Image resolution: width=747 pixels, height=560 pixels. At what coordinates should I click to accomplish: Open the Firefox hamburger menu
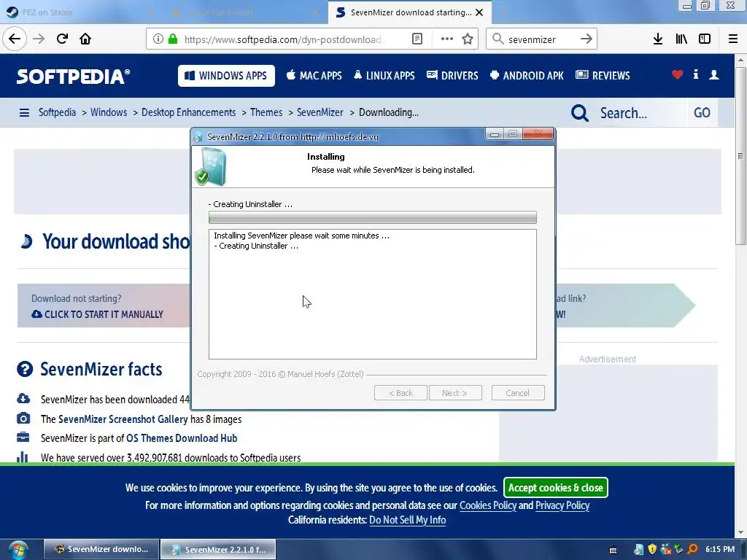(732, 39)
